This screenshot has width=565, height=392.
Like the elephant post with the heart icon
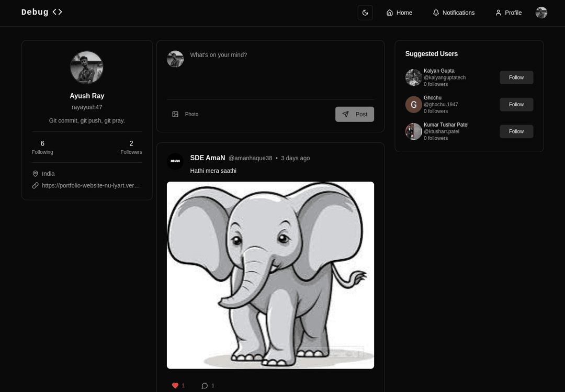pos(175,386)
